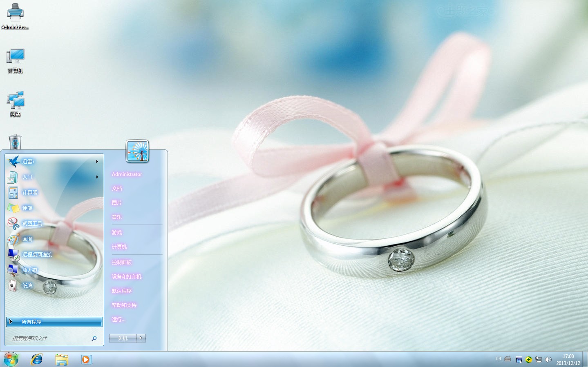The image size is (588, 367).
Task: Open 计算机 link in Start menu right pane
Action: [119, 247]
